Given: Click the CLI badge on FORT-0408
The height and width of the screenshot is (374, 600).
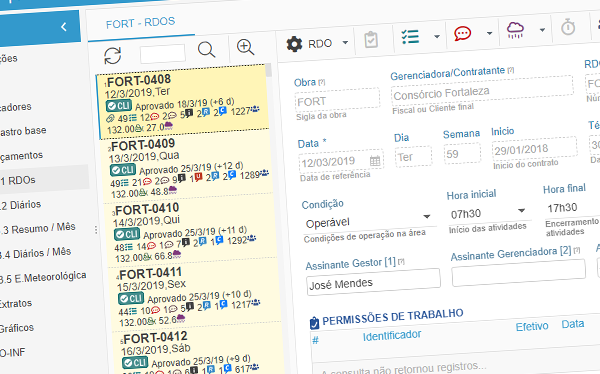Looking at the screenshot, I should [119, 105].
